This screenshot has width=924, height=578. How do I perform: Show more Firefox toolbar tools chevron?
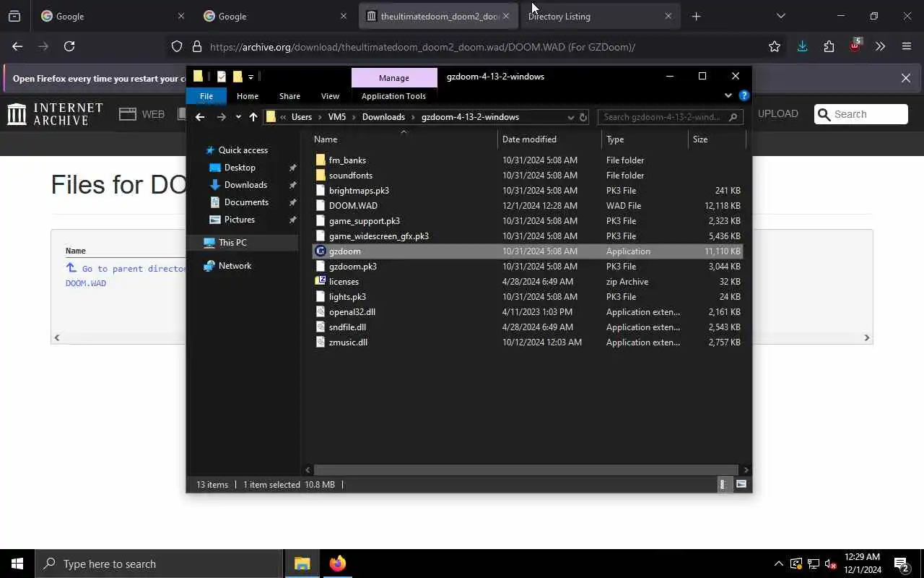[880, 46]
